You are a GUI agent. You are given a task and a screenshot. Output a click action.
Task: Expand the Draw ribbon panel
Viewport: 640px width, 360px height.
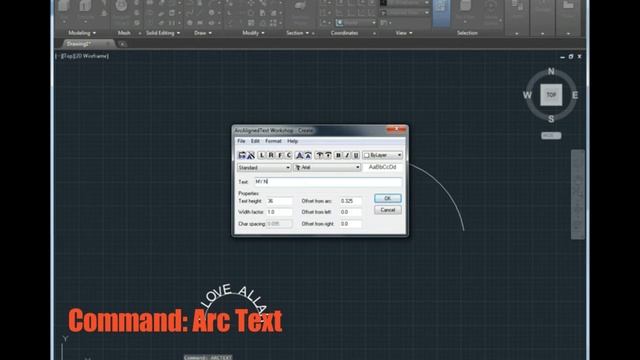(x=203, y=33)
